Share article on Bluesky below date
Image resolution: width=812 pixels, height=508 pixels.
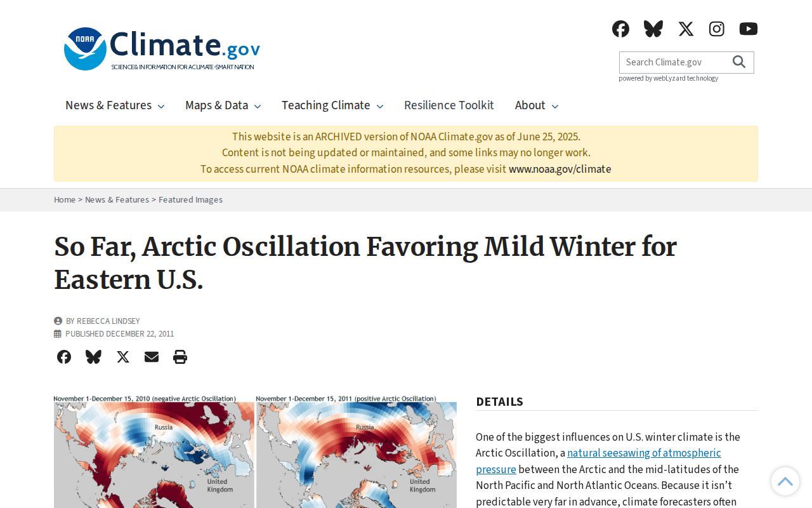click(x=93, y=357)
